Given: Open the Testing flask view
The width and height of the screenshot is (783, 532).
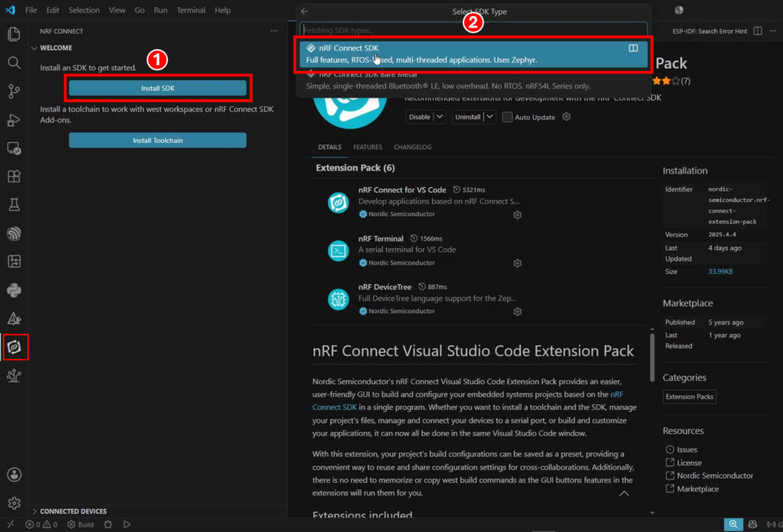Looking at the screenshot, I should 14,205.
